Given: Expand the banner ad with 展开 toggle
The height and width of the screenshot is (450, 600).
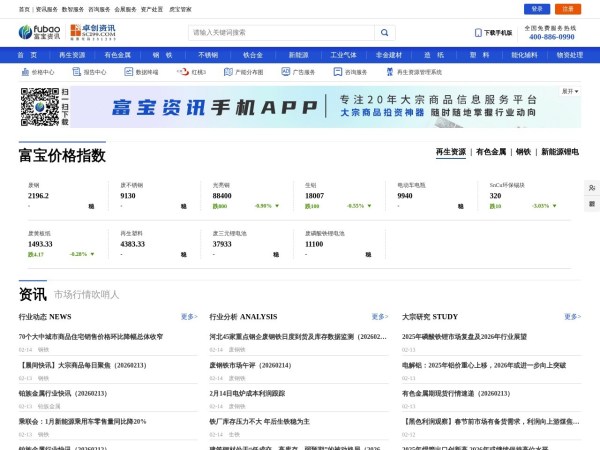Looking at the screenshot, I should click(570, 91).
